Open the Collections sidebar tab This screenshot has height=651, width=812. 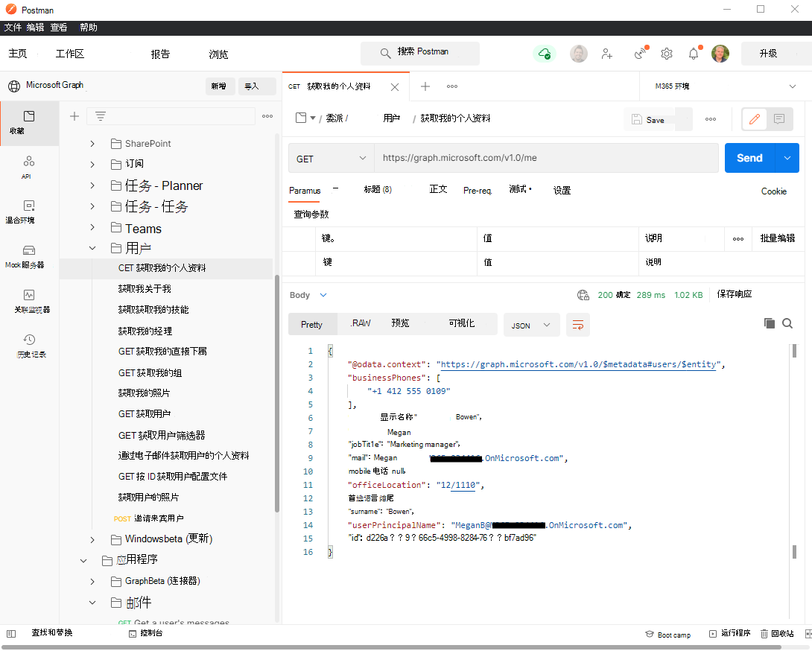(29, 122)
